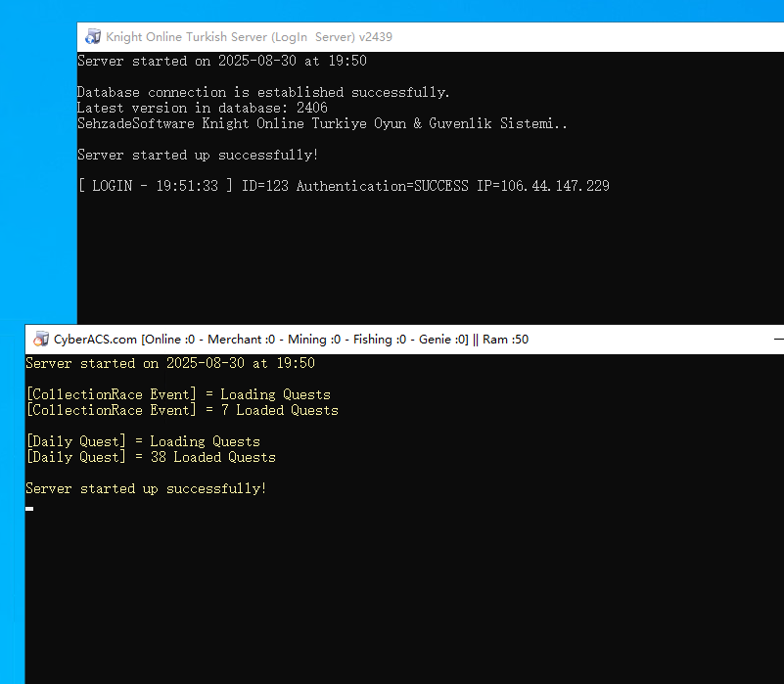Screen dimensions: 784x684
Task: Click the SehzadeSoftware Knight Online Turkiye line
Action: click(322, 123)
